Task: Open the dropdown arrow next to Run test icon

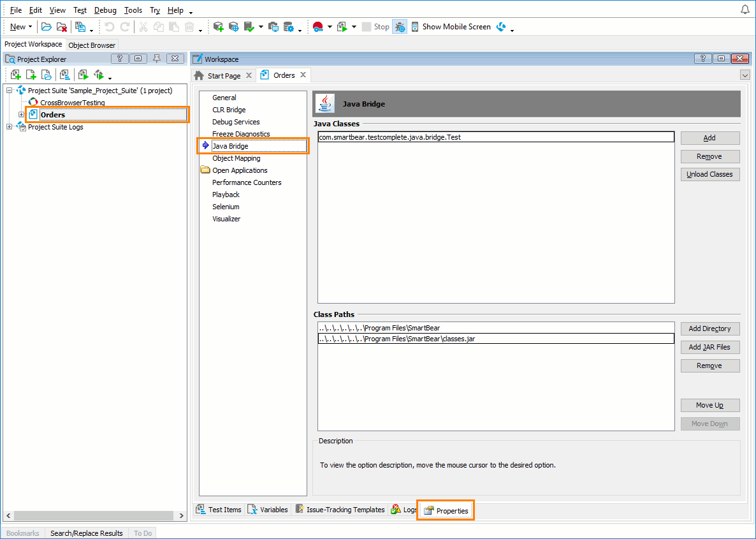Action: point(354,27)
